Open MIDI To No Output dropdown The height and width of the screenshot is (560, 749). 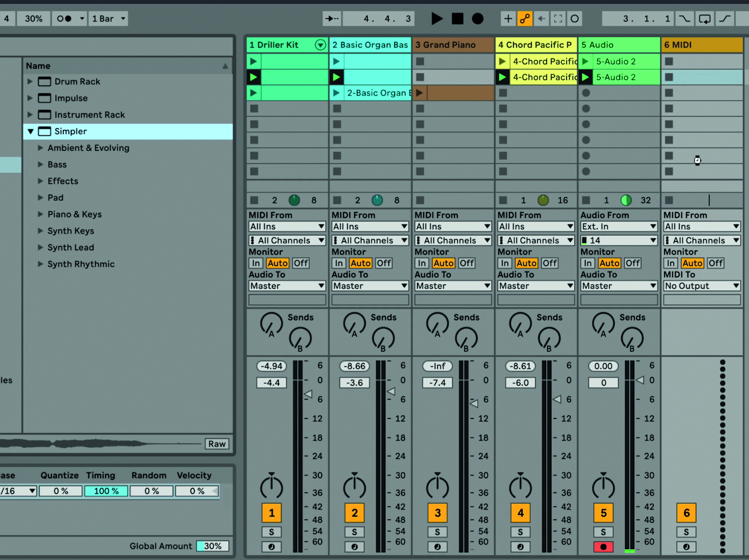point(702,286)
